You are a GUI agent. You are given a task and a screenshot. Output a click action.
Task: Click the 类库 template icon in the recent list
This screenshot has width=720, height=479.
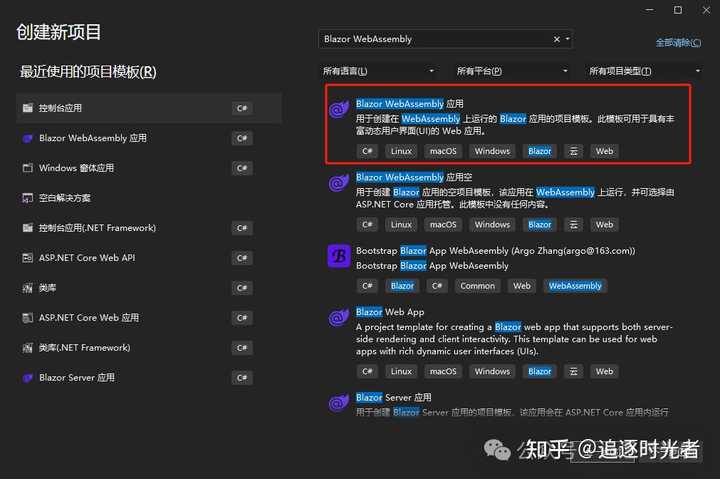(28, 288)
